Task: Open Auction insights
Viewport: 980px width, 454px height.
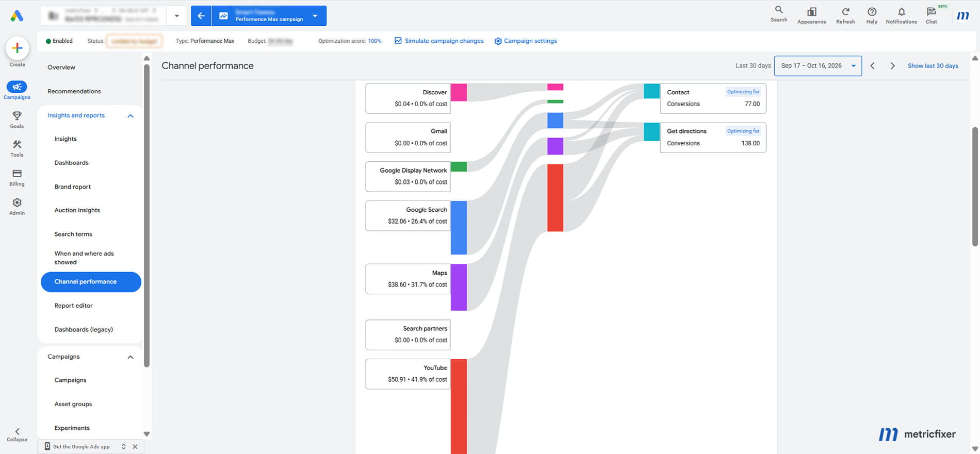Action: 77,210
